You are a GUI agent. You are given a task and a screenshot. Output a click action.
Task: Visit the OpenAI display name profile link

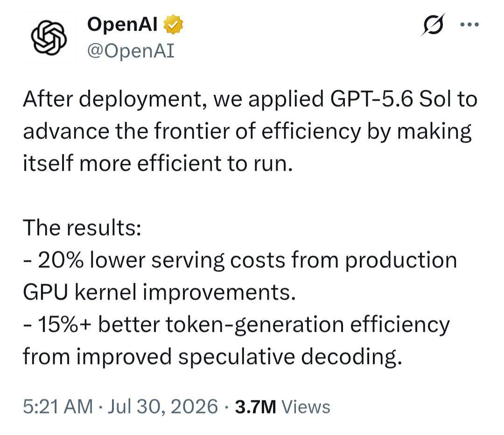pos(122,24)
